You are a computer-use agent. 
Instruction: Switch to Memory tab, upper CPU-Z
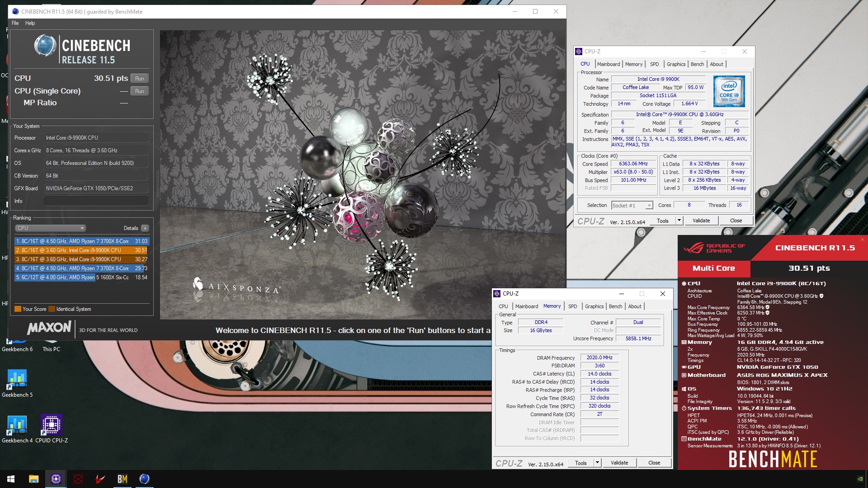633,64
